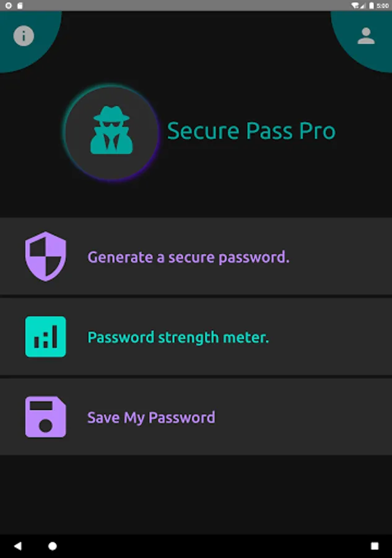
Task: Click the purple floppy disk save icon
Action: (45, 417)
